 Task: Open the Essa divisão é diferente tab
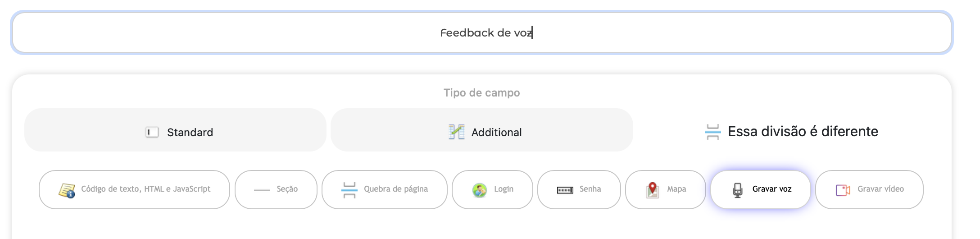tap(791, 131)
